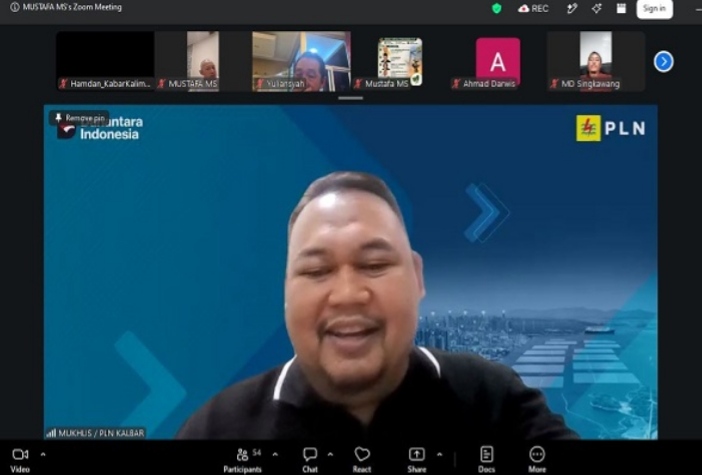Click the Sign in button
The width and height of the screenshot is (702, 475).
coord(654,9)
